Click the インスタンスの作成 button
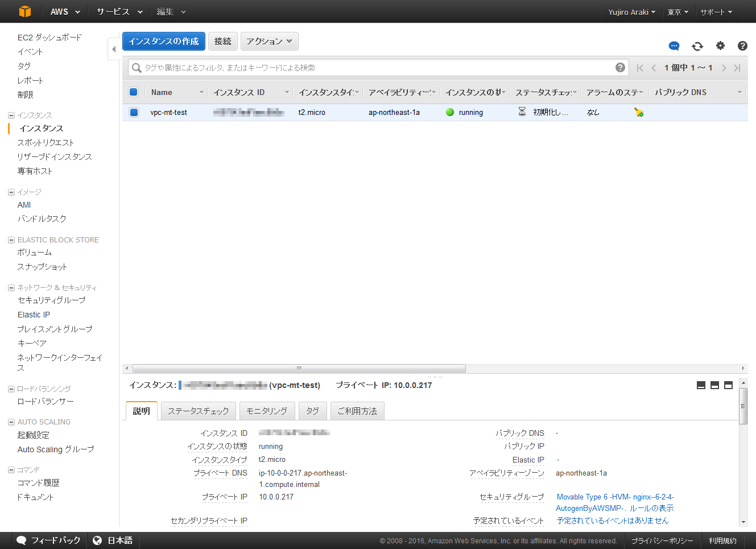The width and height of the screenshot is (756, 549). pyautogui.click(x=164, y=42)
